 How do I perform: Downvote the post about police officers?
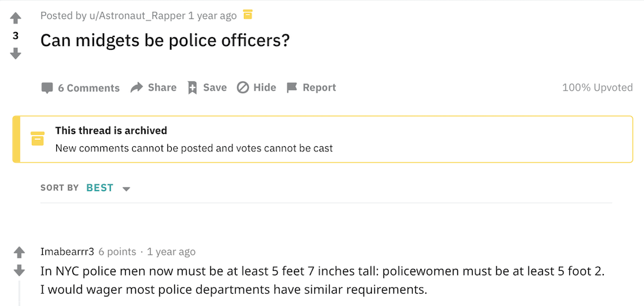pos(16,54)
